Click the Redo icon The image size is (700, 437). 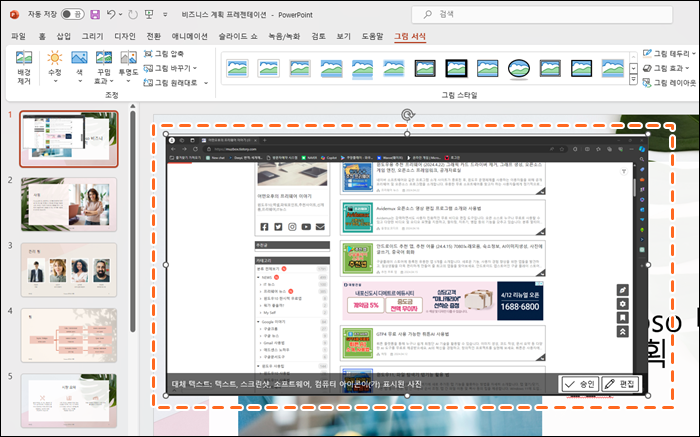pos(133,14)
